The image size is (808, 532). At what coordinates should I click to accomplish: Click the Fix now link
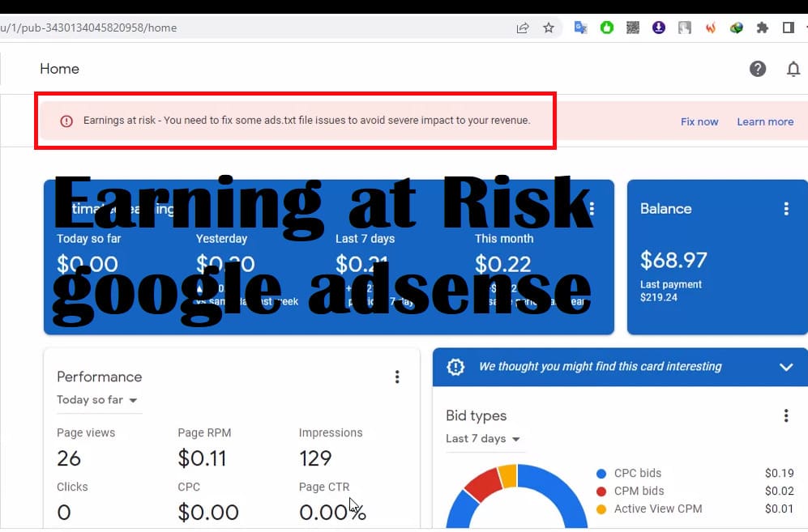coord(699,121)
